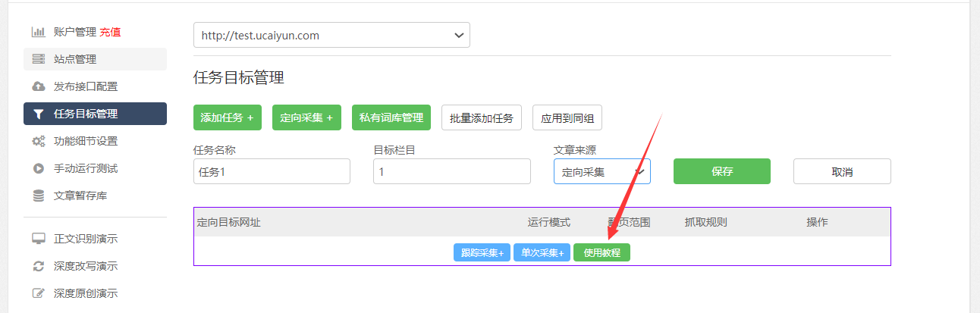The width and height of the screenshot is (980, 313).
Task: Click the 取消 cancel button
Action: 842,171
